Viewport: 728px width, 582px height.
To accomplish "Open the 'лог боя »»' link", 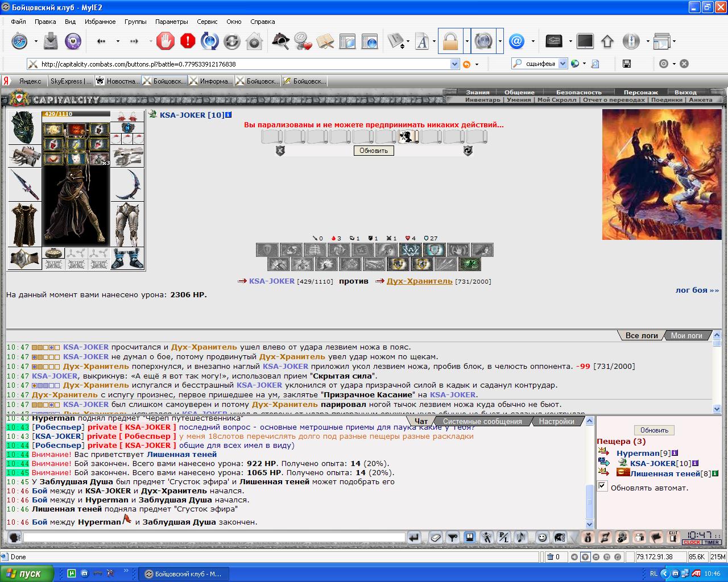I will point(697,290).
